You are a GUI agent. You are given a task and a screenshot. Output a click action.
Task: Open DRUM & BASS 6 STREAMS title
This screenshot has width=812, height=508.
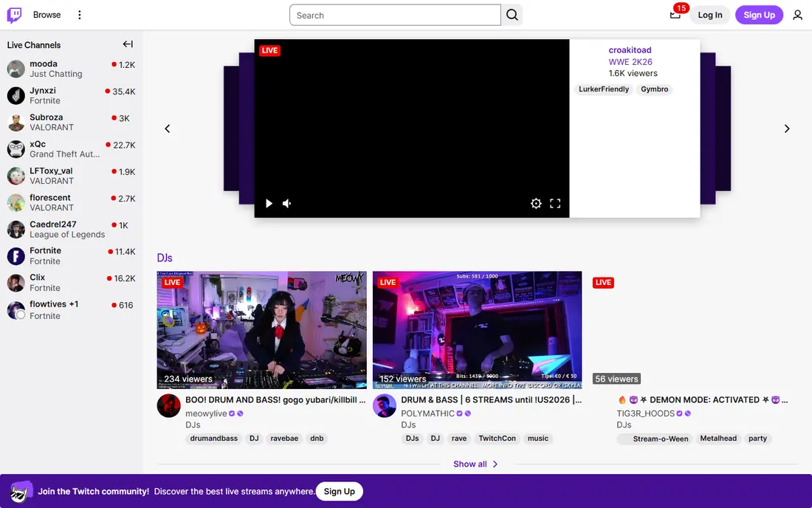tap(492, 399)
